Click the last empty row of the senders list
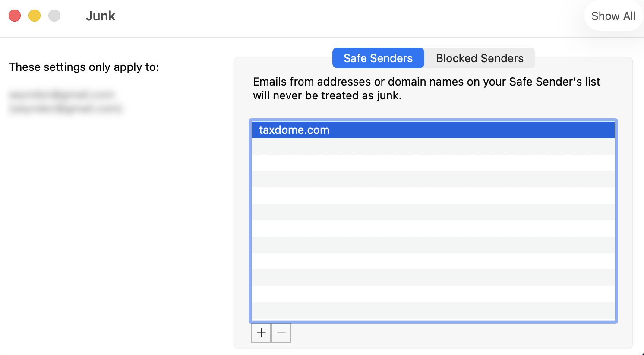644x355 pixels. (433, 311)
